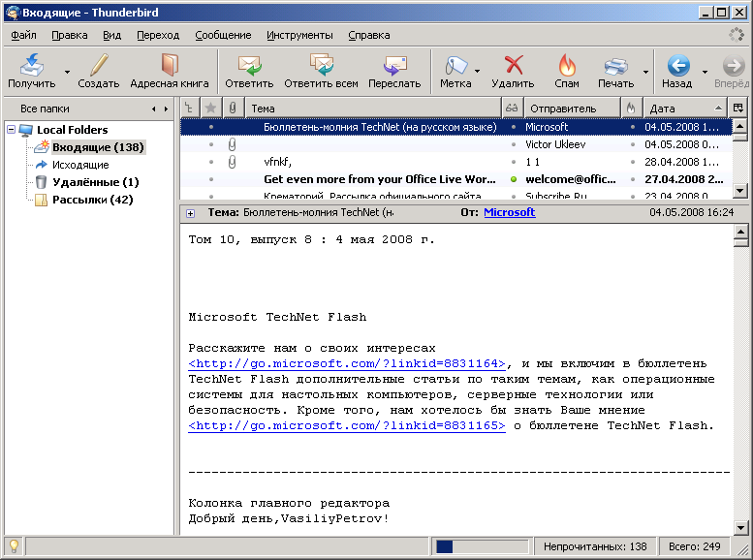Open the Вид menu
Screen dimensions: 753x560
click(111, 35)
